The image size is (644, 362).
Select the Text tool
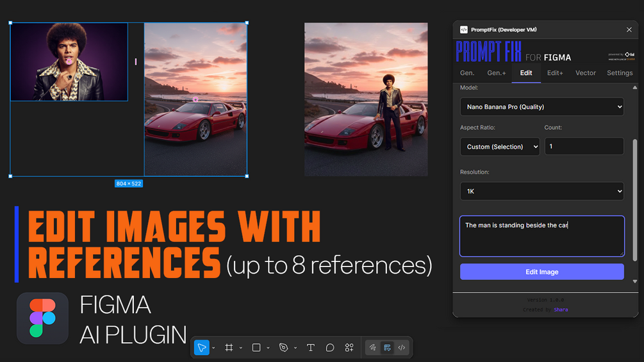pos(311,348)
